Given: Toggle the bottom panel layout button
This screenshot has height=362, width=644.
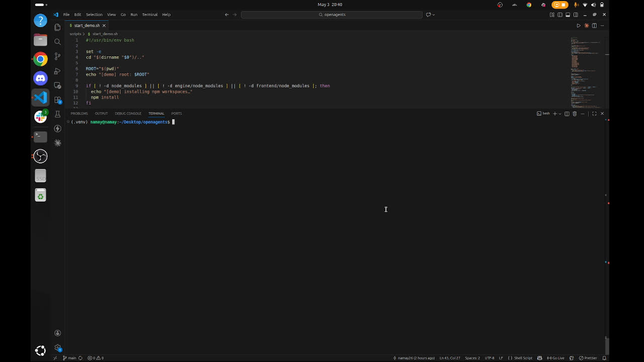Looking at the screenshot, I should (x=568, y=15).
